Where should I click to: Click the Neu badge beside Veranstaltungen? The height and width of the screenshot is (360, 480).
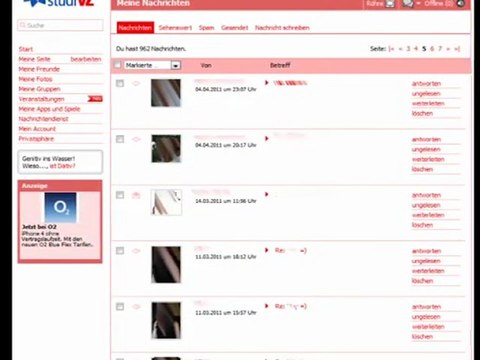click(95, 99)
